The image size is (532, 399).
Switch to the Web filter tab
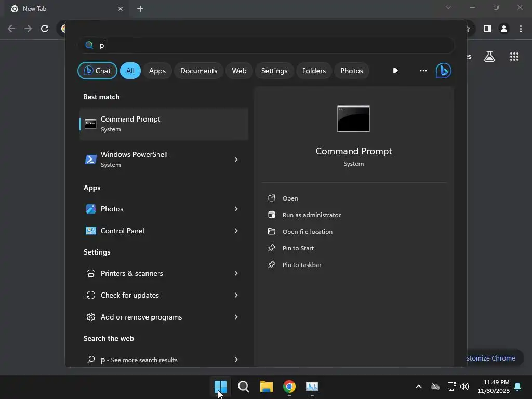coord(239,71)
